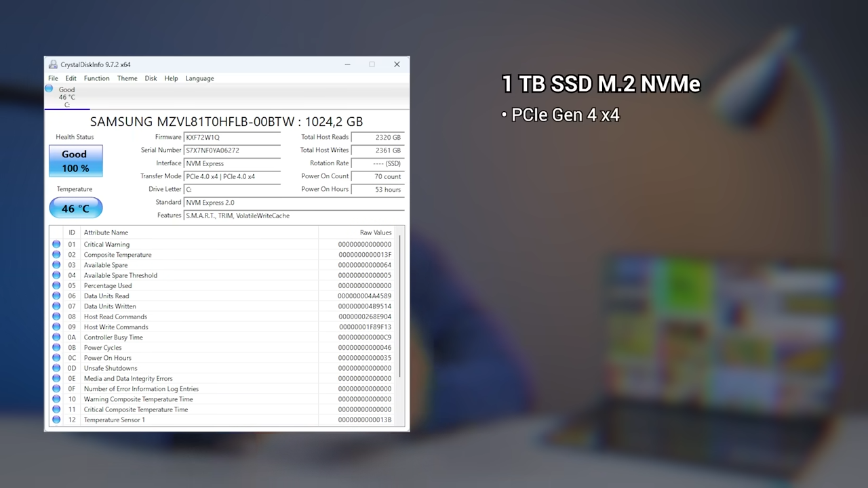Image resolution: width=868 pixels, height=488 pixels.
Task: Click the drive title SAMSUNG MZVL81T0HFLB-00BTW
Action: 226,122
